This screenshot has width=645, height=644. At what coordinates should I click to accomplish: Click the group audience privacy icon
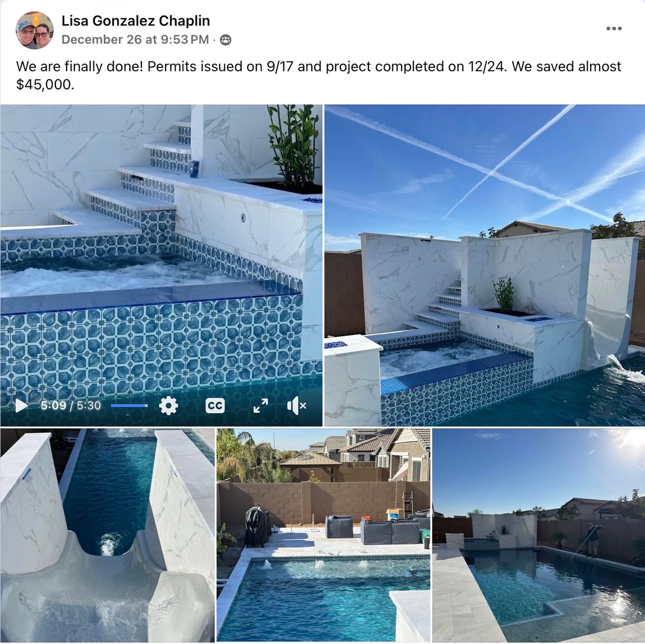[225, 40]
